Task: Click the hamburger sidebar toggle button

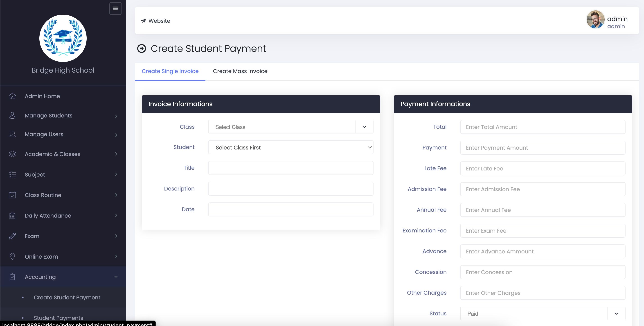Action: coord(115,9)
